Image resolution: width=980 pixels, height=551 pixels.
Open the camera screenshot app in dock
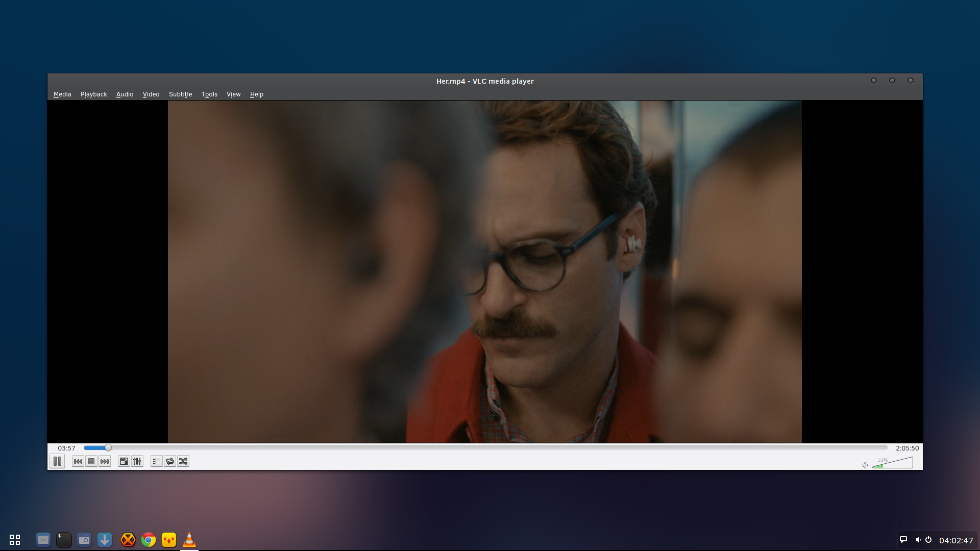point(84,539)
